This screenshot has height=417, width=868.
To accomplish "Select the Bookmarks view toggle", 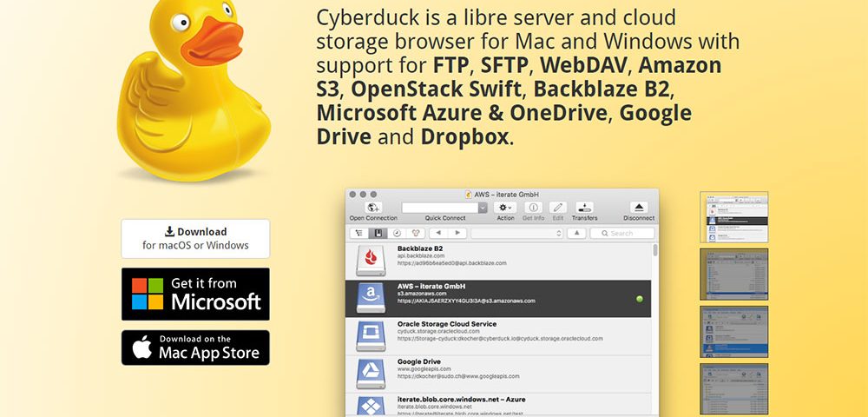I will tap(378, 233).
